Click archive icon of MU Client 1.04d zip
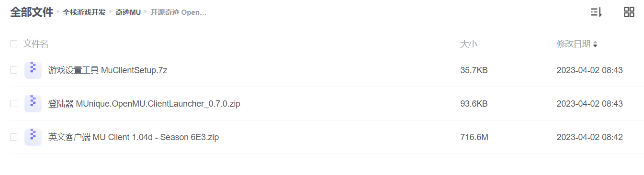The height and width of the screenshot is (175, 644). [33, 137]
